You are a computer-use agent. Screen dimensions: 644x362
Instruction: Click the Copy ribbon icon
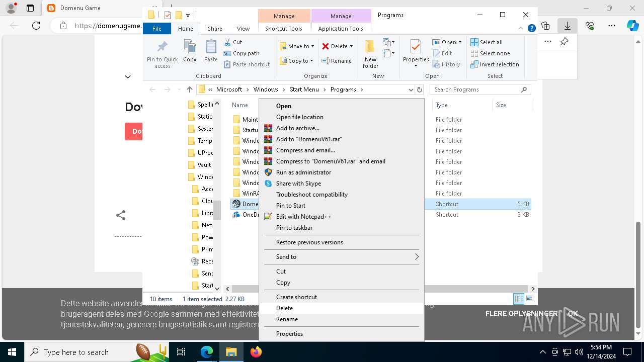click(190, 51)
